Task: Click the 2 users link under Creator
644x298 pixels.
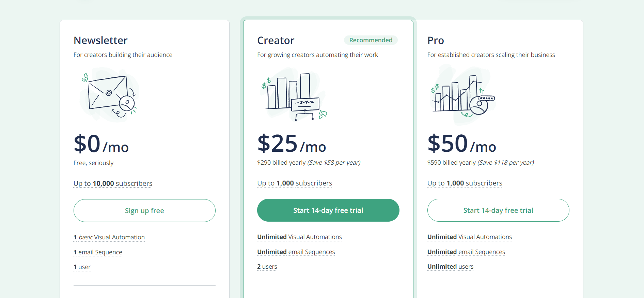Action: tap(267, 267)
